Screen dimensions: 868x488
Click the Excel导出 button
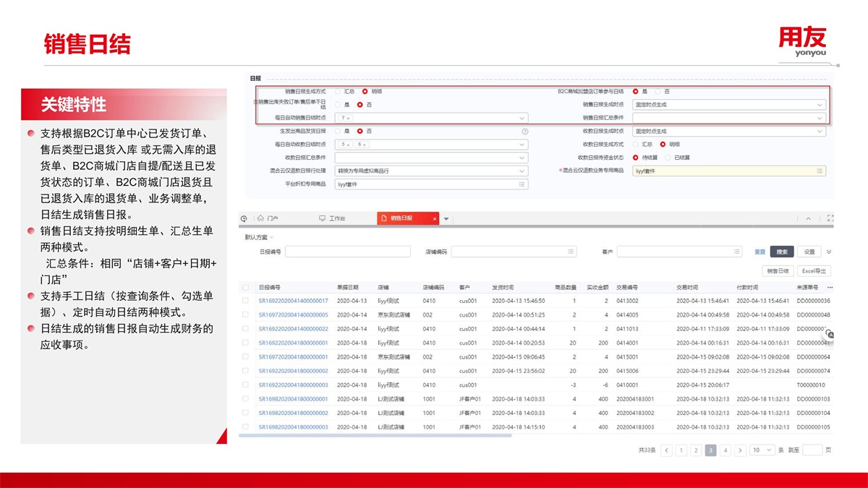[814, 270]
